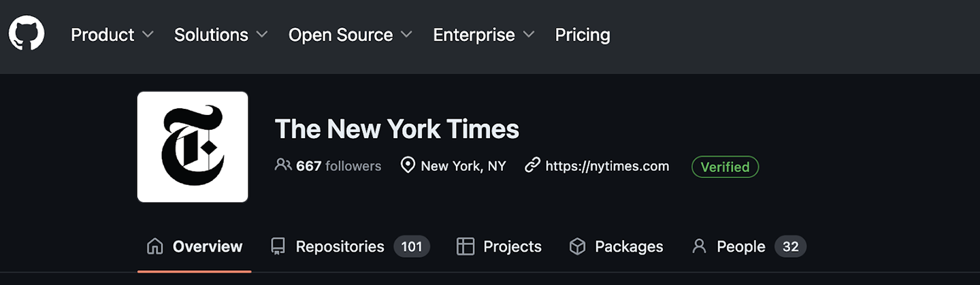This screenshot has width=980, height=285.
Task: Click the GitHub Octocat logo
Action: [27, 33]
